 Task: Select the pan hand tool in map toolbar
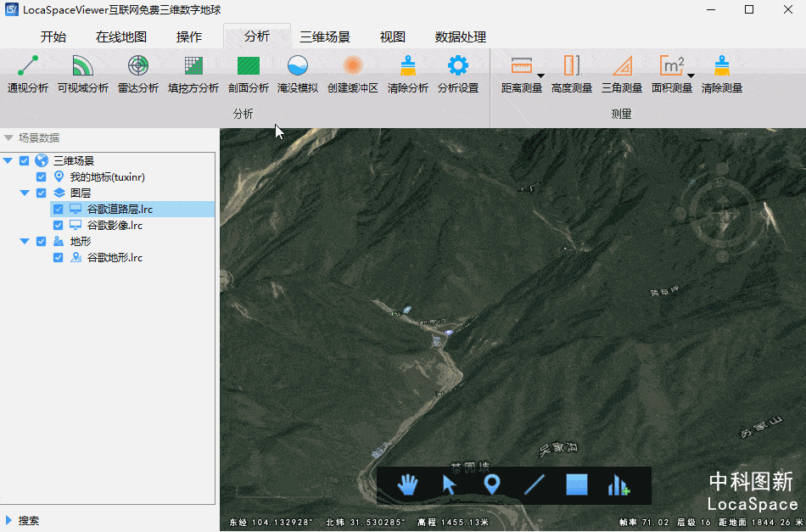click(408, 484)
